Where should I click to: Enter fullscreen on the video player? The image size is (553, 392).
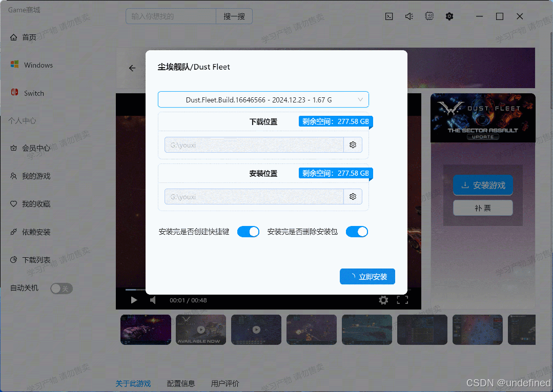402,300
